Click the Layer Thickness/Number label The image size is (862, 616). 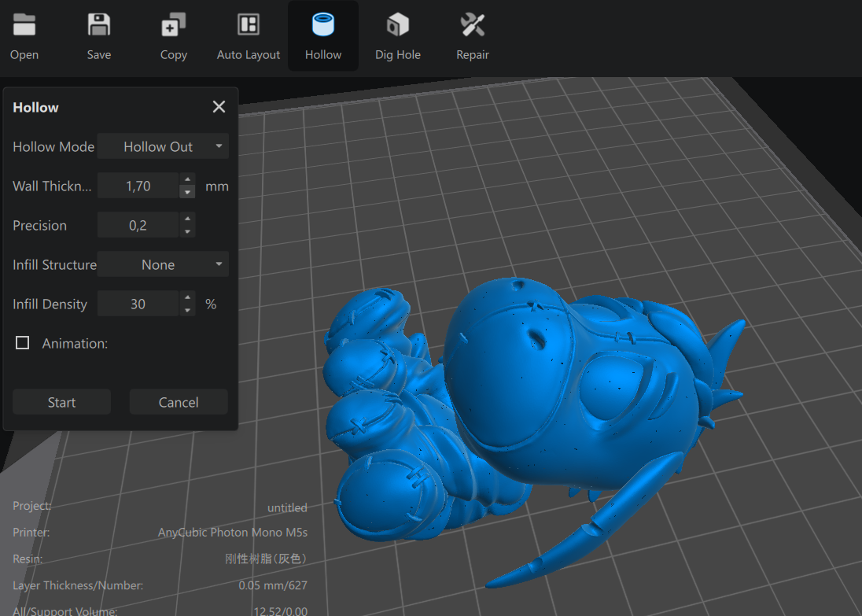[78, 585]
